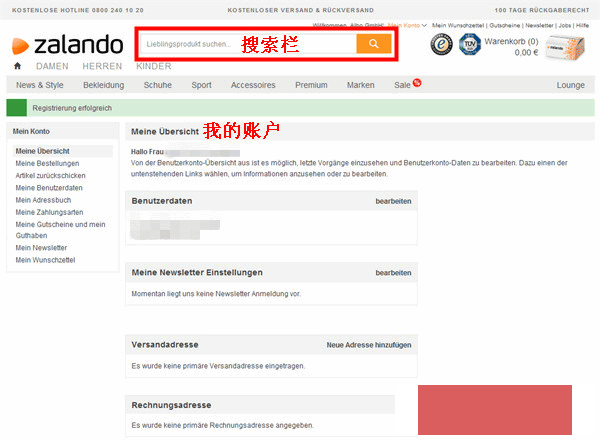Click the Mein Konto sidebar heading
600x440 pixels.
(x=31, y=131)
